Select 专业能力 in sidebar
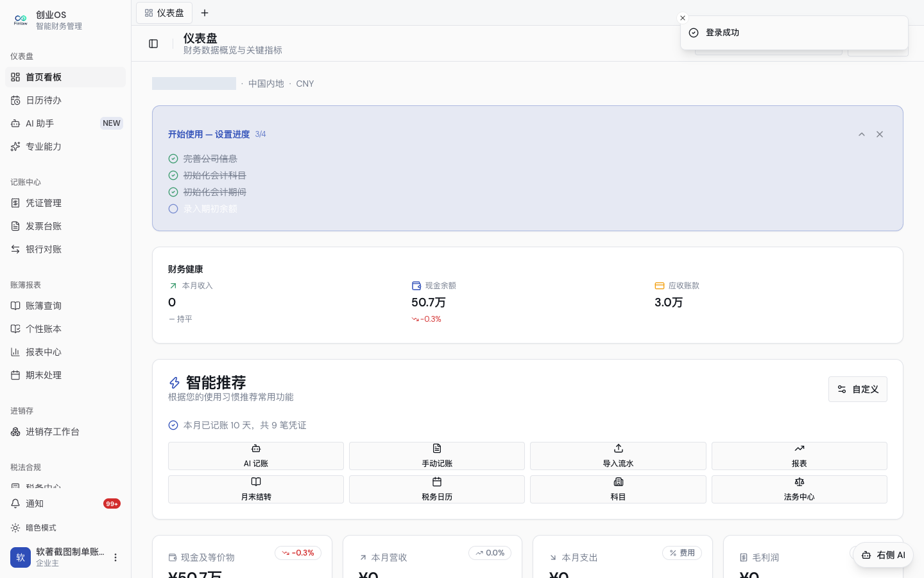Image resolution: width=924 pixels, height=578 pixels. click(65, 146)
